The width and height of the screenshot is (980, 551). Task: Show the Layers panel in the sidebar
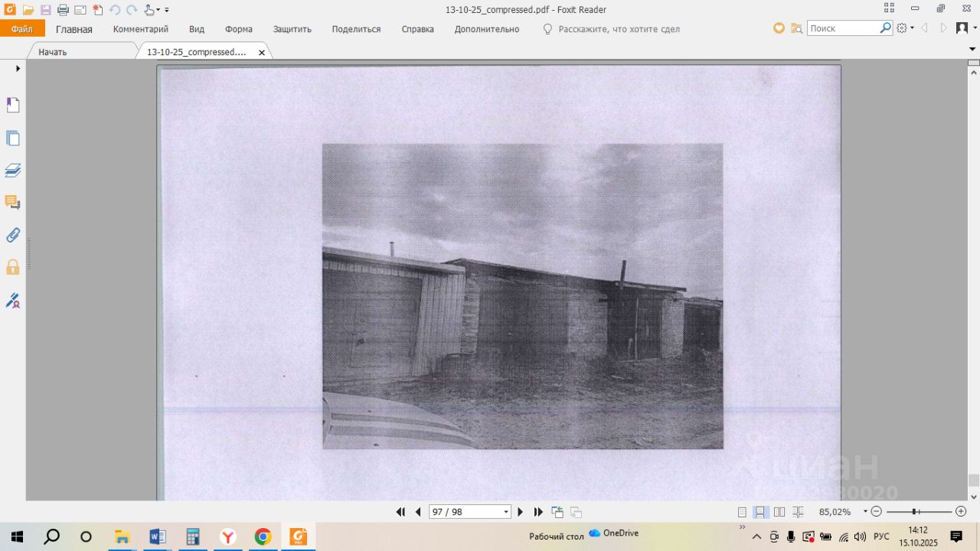tap(13, 170)
